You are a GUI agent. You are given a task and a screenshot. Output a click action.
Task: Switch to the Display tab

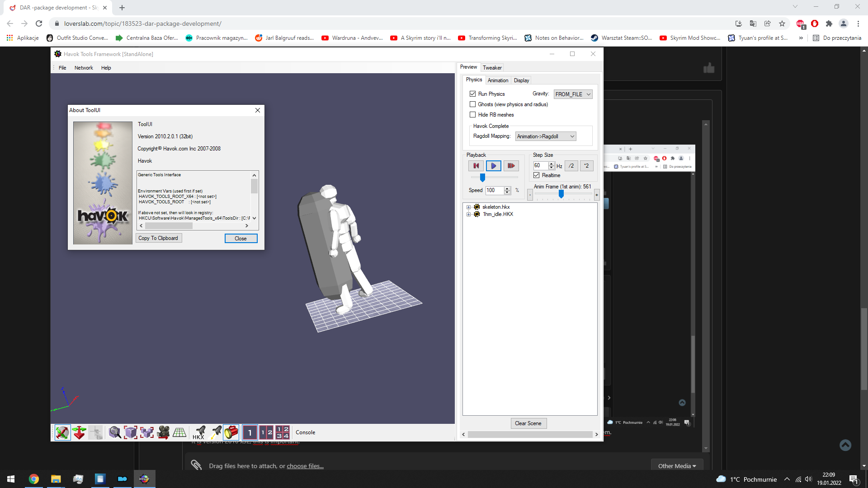521,80
